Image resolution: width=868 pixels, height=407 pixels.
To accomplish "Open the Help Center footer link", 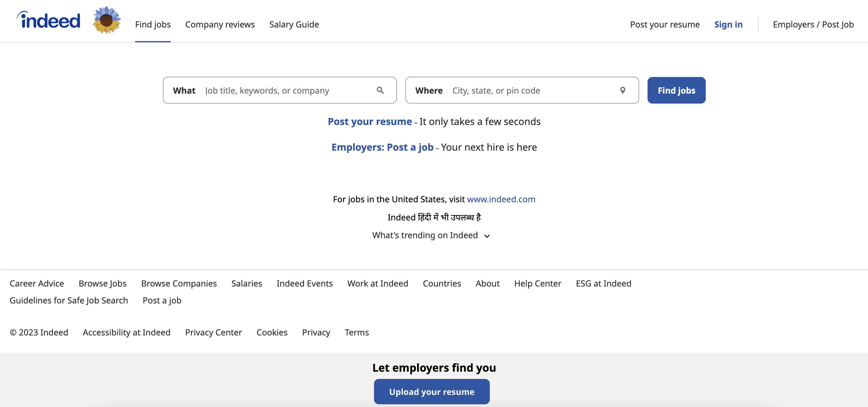I will coord(537,284).
